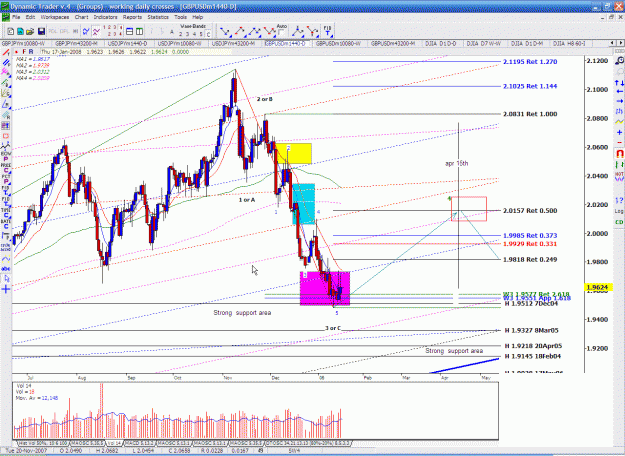
Task: Select the magenta pitchfork tool
Action: [x=6, y=72]
